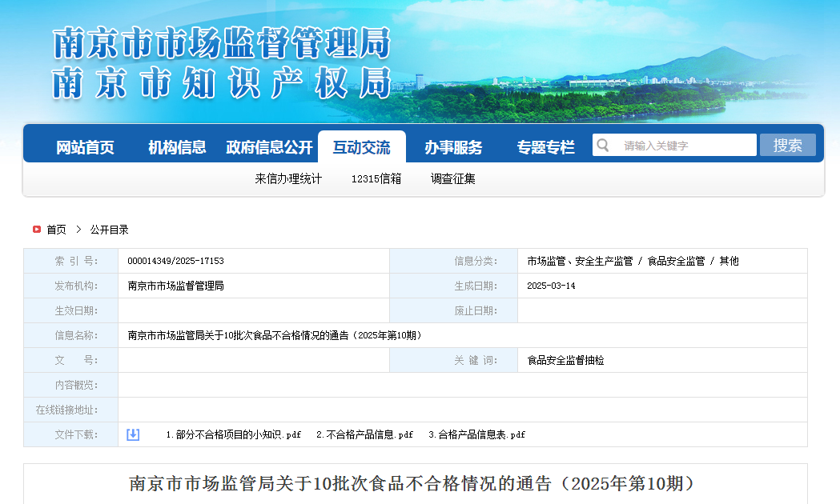Open the 12315信箱 link

376,178
